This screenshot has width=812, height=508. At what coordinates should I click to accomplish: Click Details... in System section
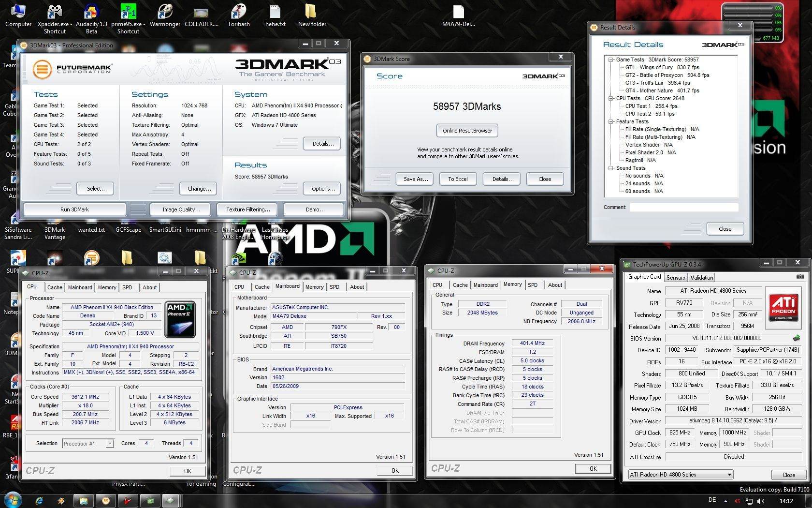[322, 144]
